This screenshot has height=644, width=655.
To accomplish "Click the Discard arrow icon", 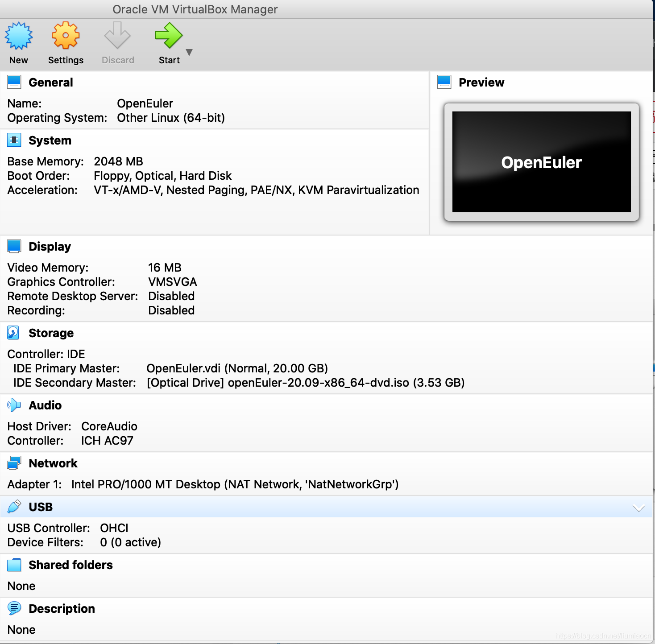I will pyautogui.click(x=117, y=35).
